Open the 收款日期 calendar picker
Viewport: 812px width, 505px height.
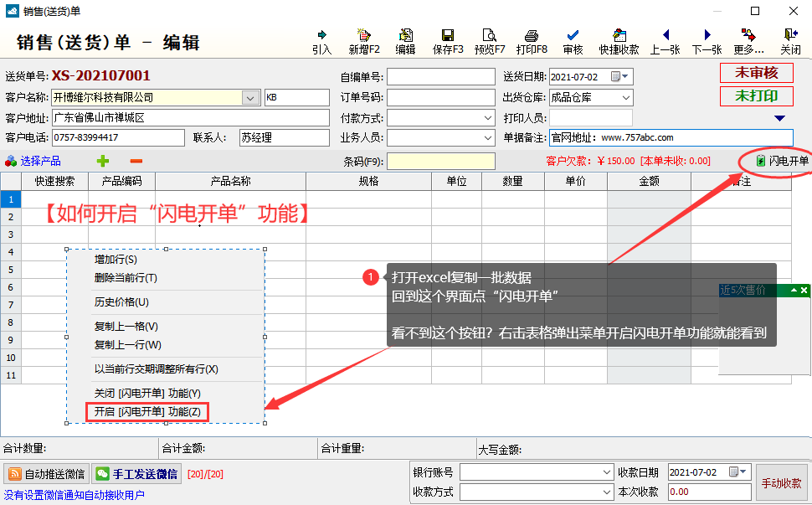[738, 472]
